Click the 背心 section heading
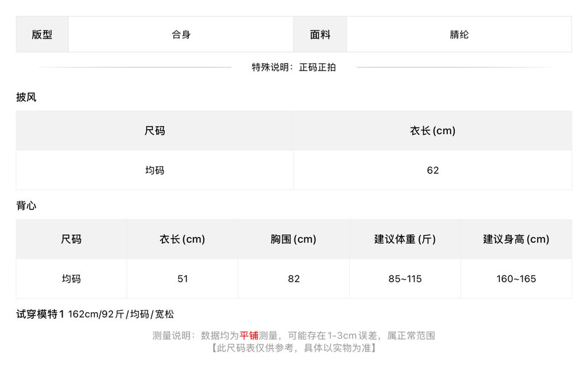The width and height of the screenshot is (588, 370). click(26, 205)
